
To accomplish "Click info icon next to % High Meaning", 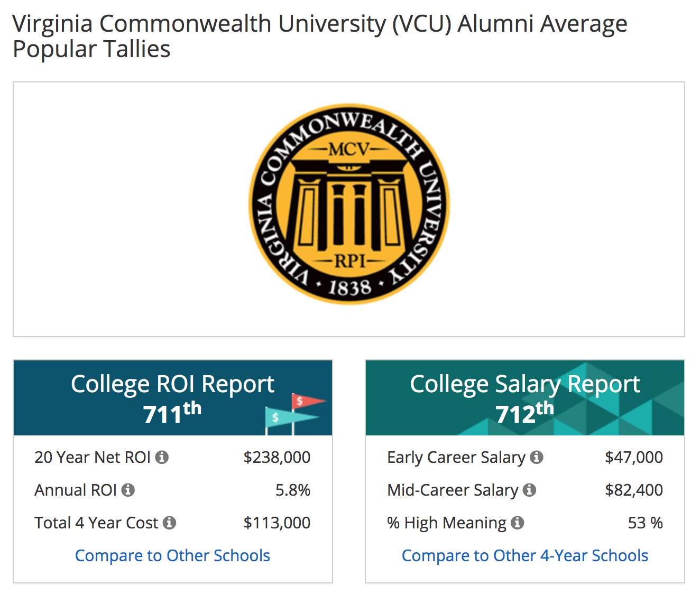I will pos(518,523).
